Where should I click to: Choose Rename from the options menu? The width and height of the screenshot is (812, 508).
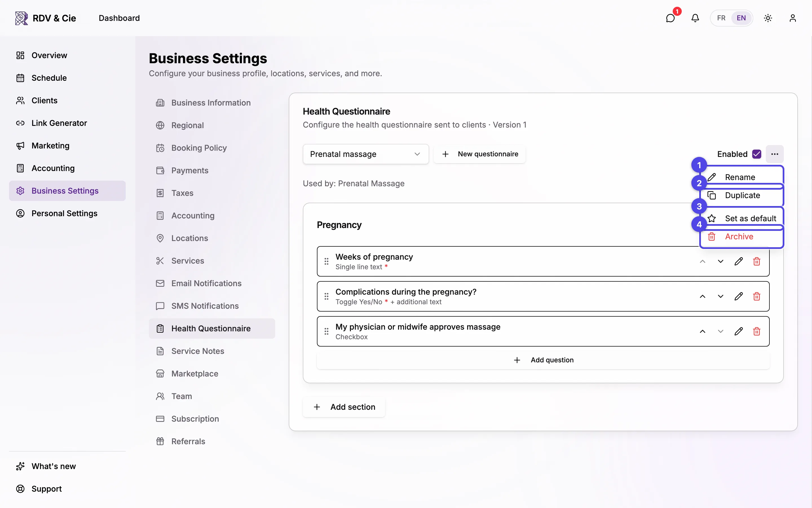pos(742,177)
